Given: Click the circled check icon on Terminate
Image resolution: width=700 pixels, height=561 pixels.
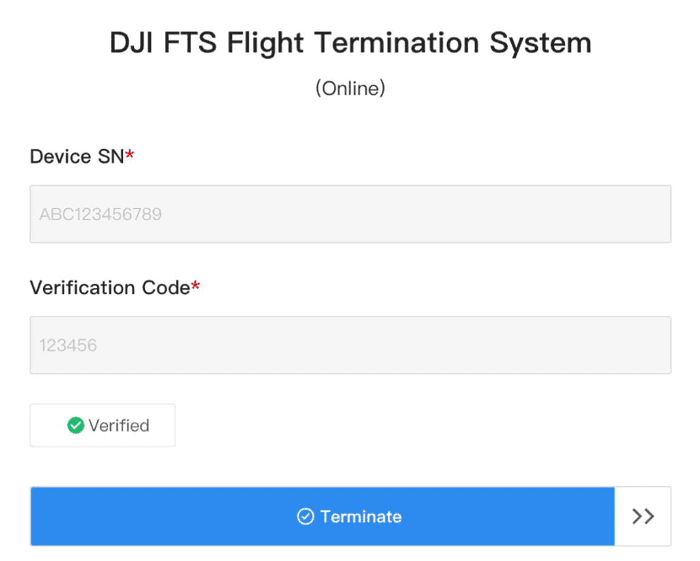Looking at the screenshot, I should [306, 517].
